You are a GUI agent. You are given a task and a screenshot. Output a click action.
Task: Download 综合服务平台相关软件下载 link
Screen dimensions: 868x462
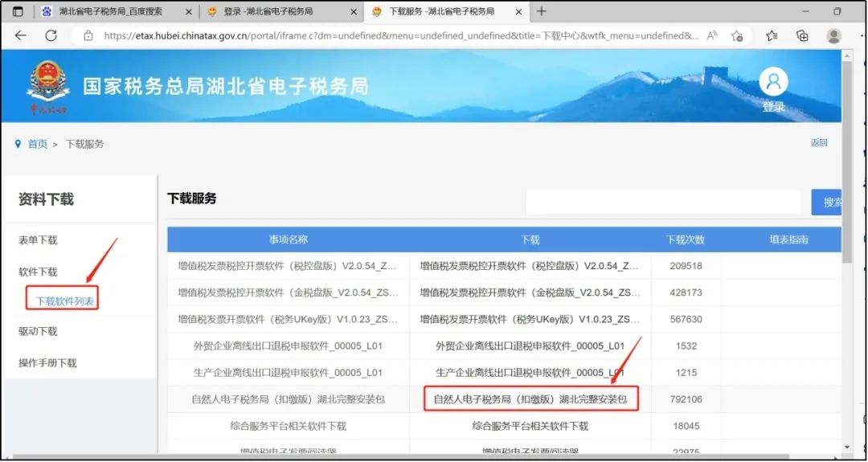click(x=530, y=426)
